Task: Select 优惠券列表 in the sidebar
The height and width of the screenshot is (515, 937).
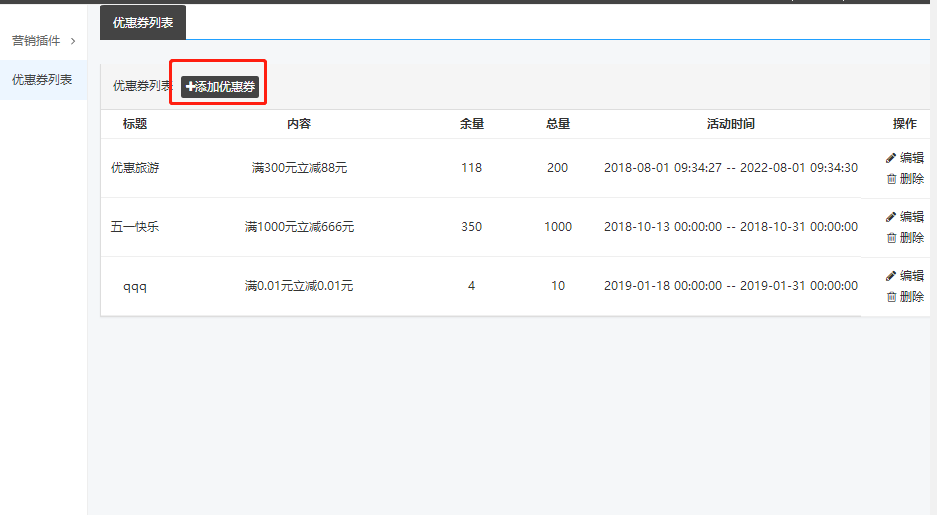Action: (x=42, y=79)
